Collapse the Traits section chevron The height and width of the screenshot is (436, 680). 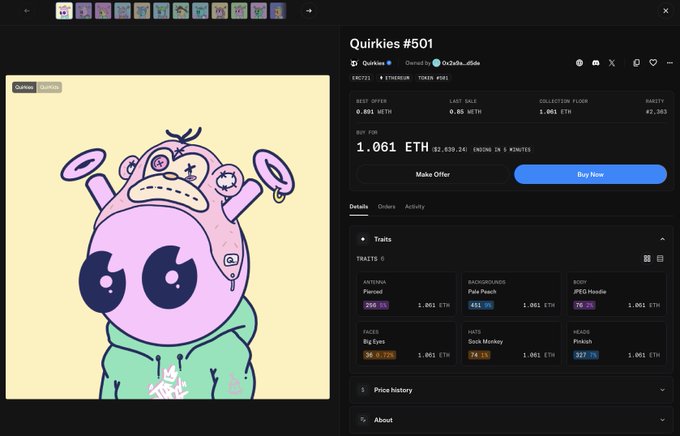point(662,239)
